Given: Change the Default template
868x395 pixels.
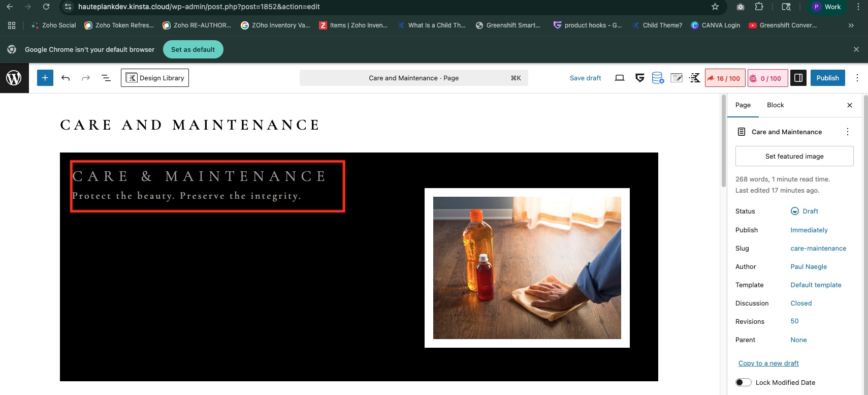Looking at the screenshot, I should 816,285.
